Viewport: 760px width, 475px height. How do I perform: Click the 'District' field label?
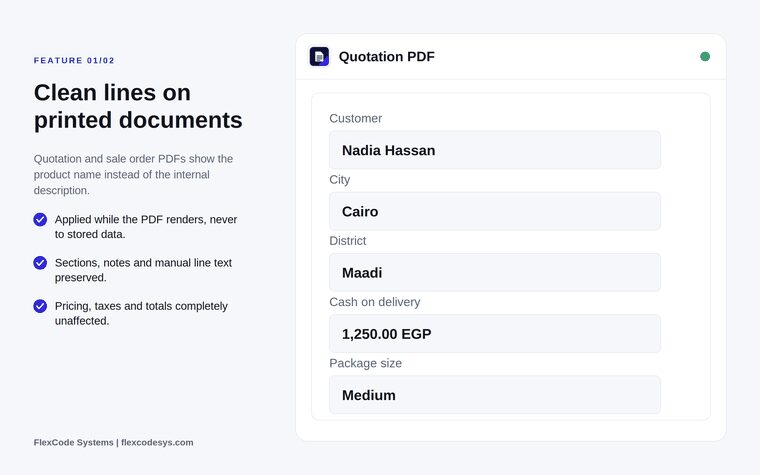(x=348, y=241)
